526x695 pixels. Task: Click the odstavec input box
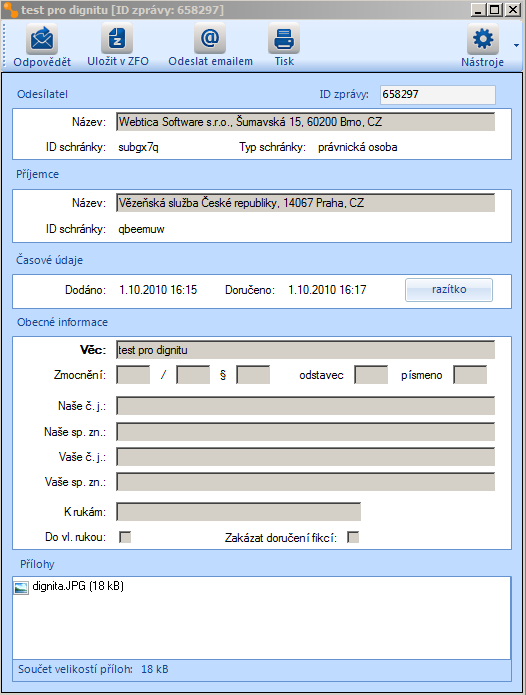[371, 375]
